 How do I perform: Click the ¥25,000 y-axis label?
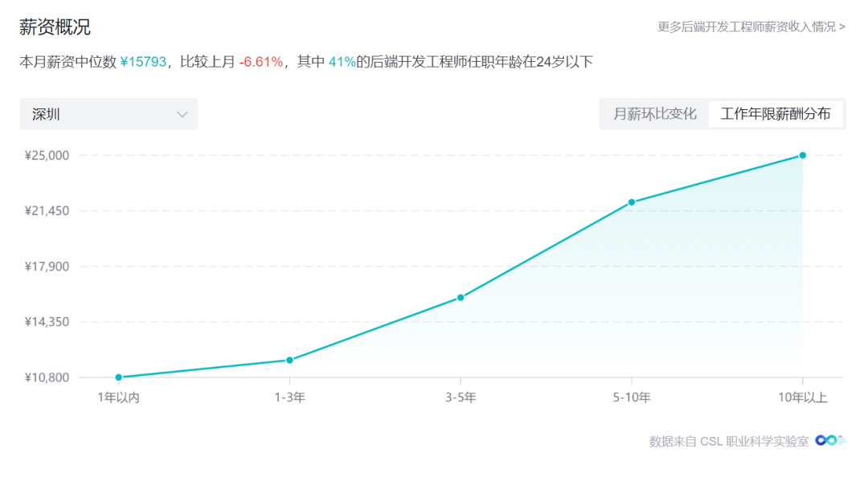pyautogui.click(x=47, y=155)
